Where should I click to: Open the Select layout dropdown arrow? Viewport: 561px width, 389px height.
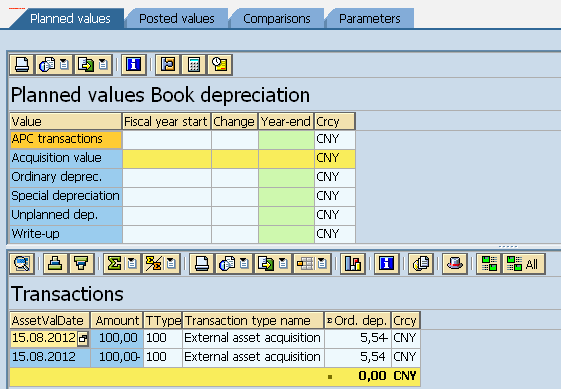(x=323, y=264)
